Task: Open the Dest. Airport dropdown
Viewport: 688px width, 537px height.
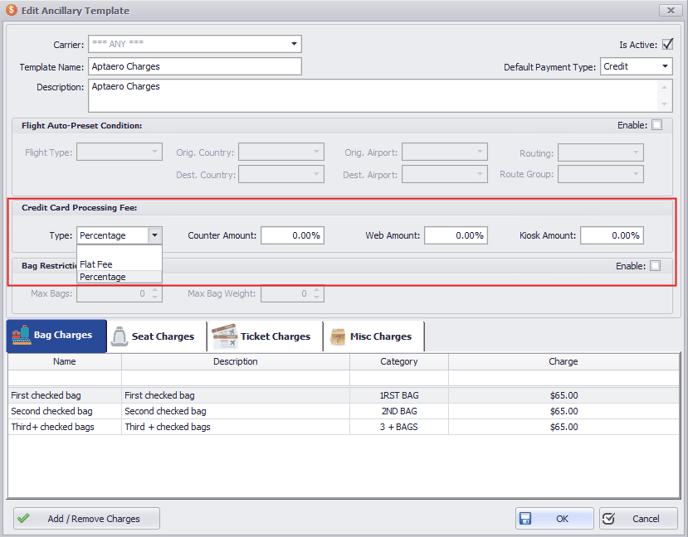Action: (480, 174)
